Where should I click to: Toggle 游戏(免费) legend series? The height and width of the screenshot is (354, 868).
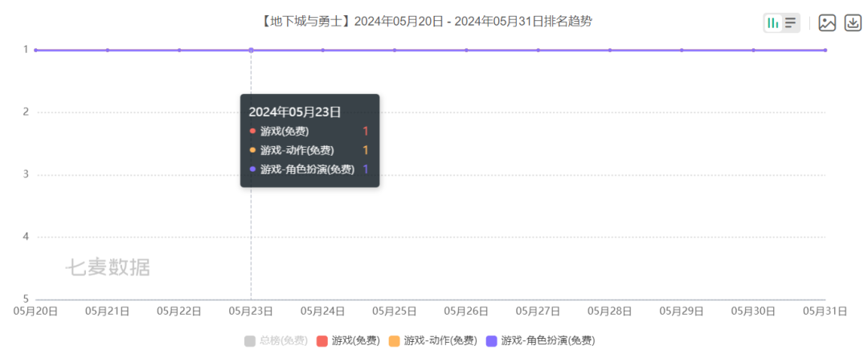[x=348, y=340]
